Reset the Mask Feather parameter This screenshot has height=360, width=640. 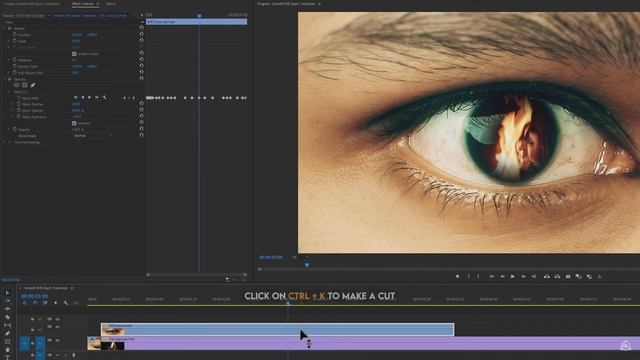point(142,104)
